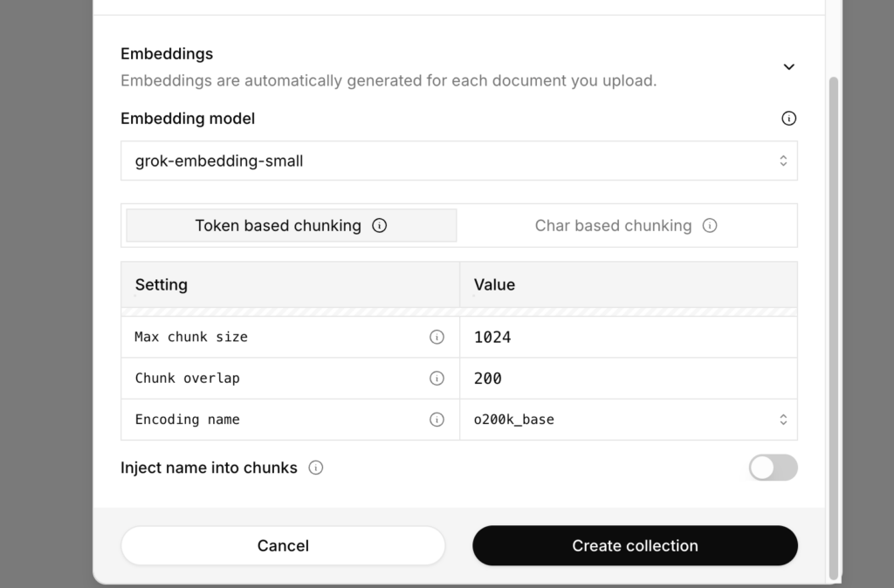Click info icon for Max chunk size
This screenshot has height=588, width=894.
tap(437, 337)
